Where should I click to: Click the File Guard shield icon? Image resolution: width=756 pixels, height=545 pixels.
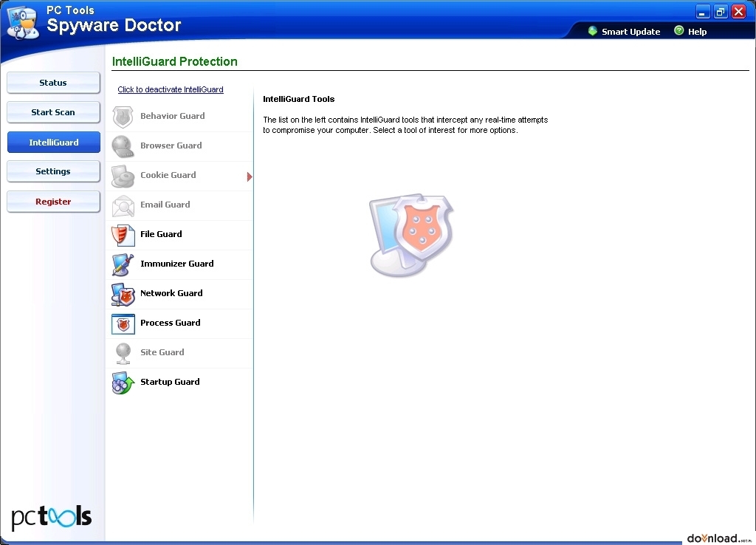tap(123, 235)
